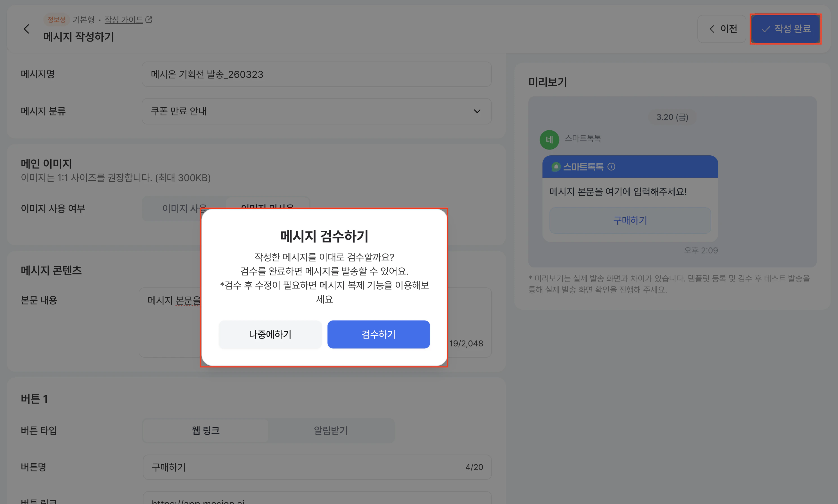Click the 버튼명 field showing 구매하기
Screen dimensions: 838x504
pos(316,467)
